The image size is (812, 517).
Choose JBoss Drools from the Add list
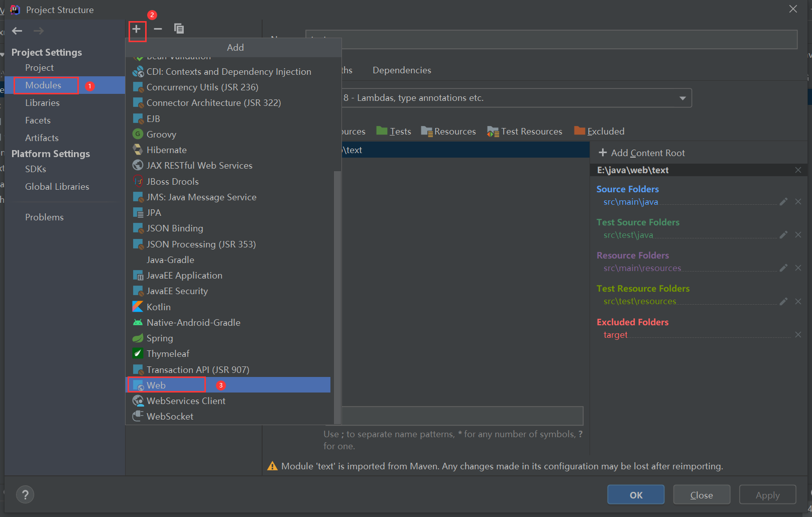[228, 182]
